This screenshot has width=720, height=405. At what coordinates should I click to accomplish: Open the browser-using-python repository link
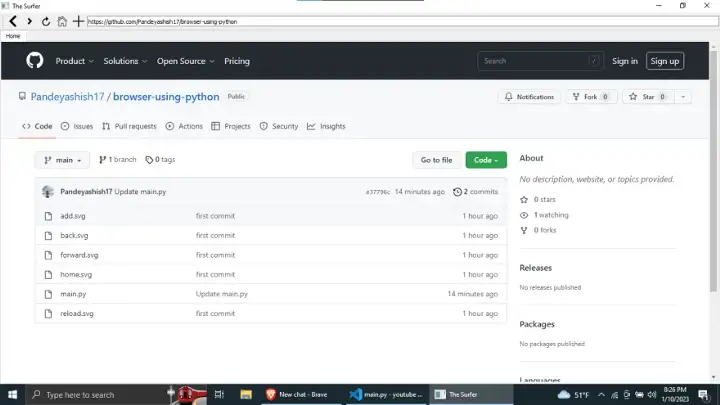(166, 97)
